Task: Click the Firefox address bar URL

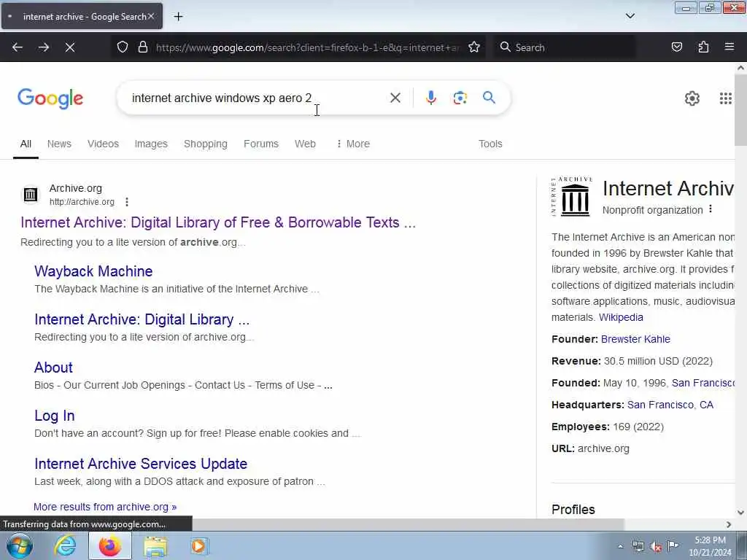Action: [x=307, y=47]
